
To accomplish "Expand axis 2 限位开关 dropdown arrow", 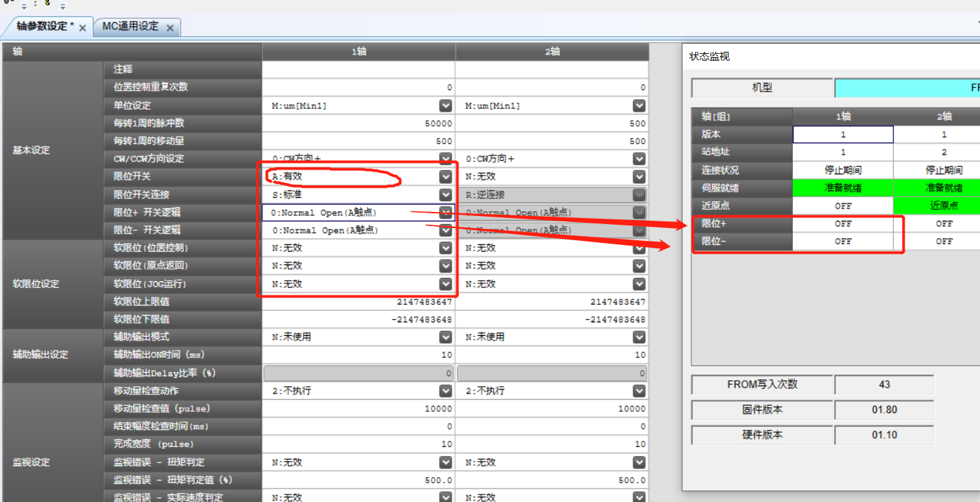I will point(639,176).
